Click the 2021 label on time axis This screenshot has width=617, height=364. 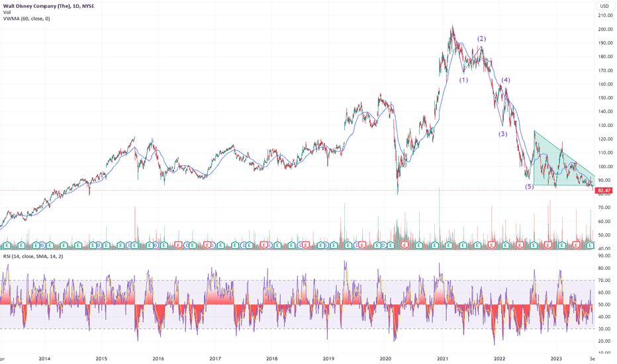(x=442, y=359)
